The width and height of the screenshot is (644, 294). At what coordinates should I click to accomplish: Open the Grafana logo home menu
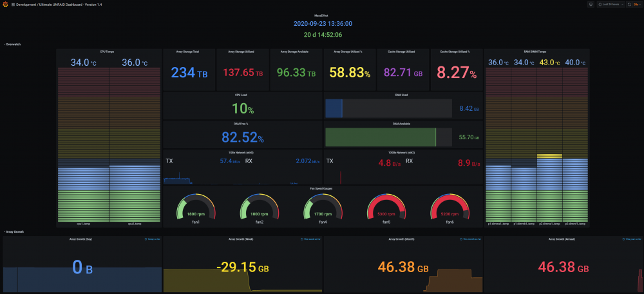[x=5, y=4]
